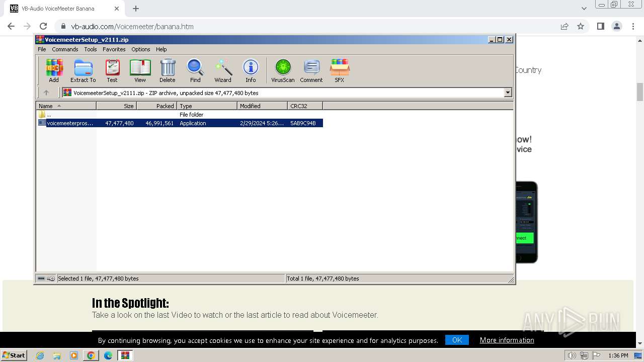Toggle Chrome side panel icon
This screenshot has width=644, height=362.
click(600, 26)
